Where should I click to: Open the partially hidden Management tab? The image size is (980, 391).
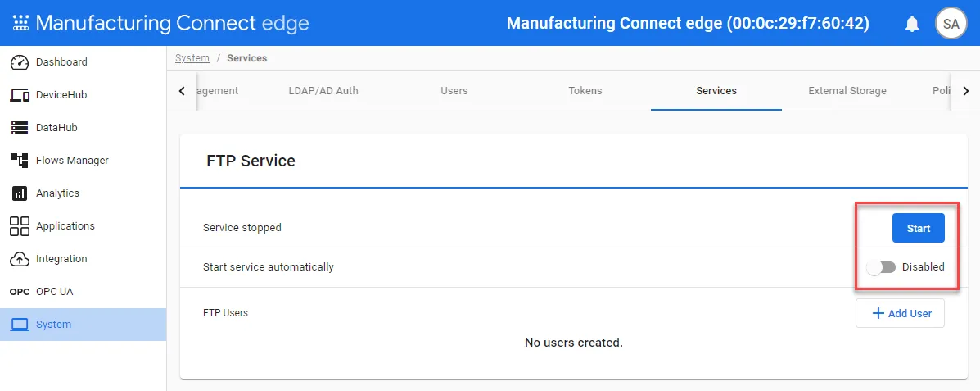click(218, 91)
